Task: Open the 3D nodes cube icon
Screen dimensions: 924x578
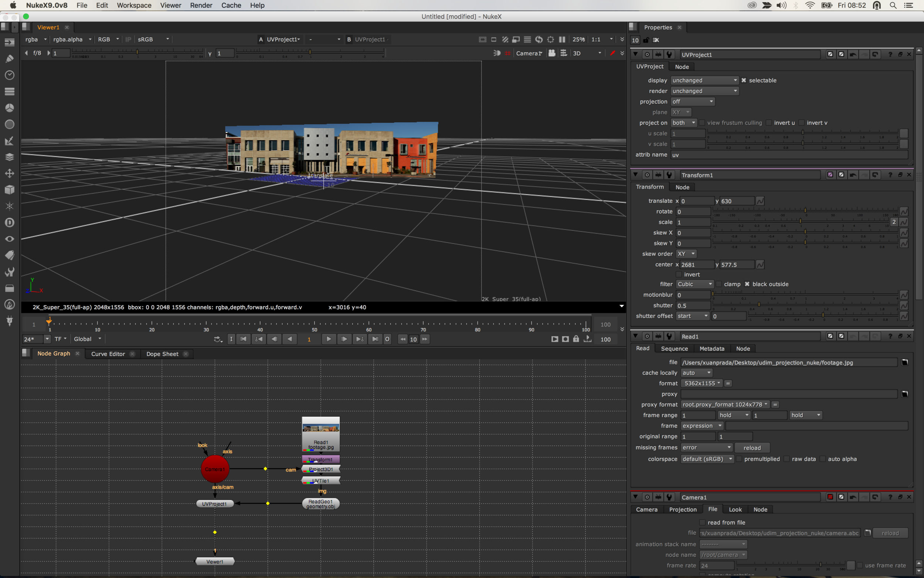Action: point(10,190)
